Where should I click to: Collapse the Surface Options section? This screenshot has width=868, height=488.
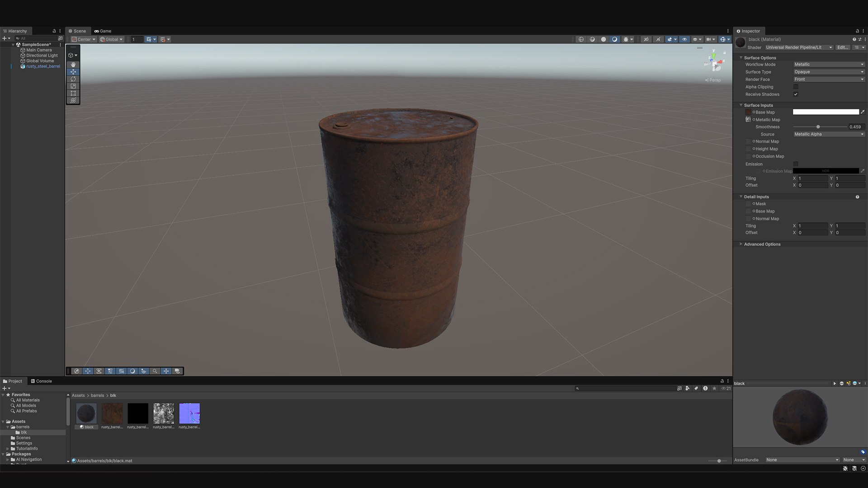741,58
